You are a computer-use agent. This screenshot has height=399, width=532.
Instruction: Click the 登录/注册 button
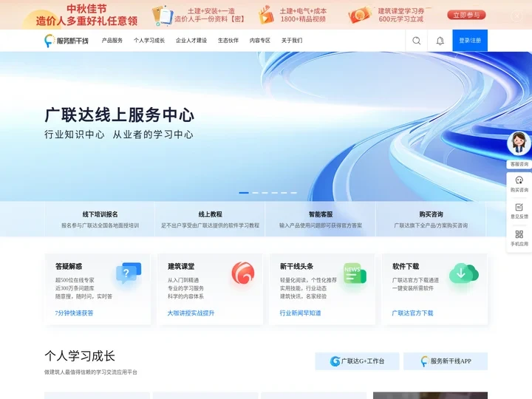point(470,41)
